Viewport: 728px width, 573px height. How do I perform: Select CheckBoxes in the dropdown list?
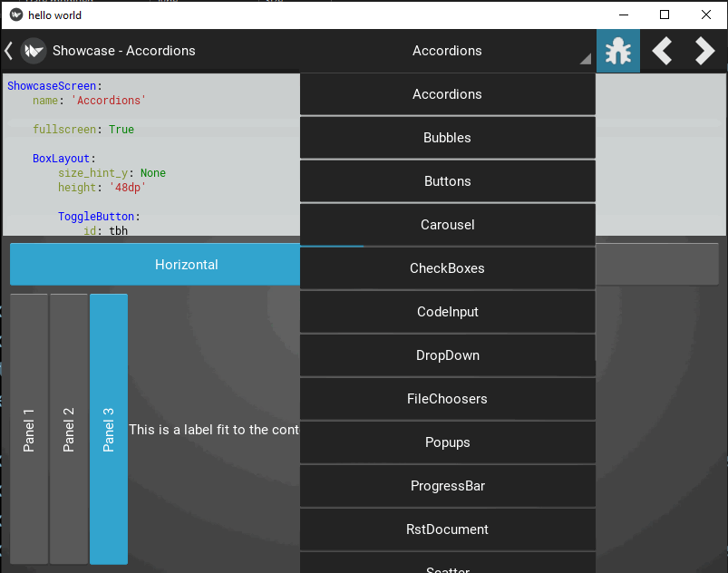click(448, 268)
